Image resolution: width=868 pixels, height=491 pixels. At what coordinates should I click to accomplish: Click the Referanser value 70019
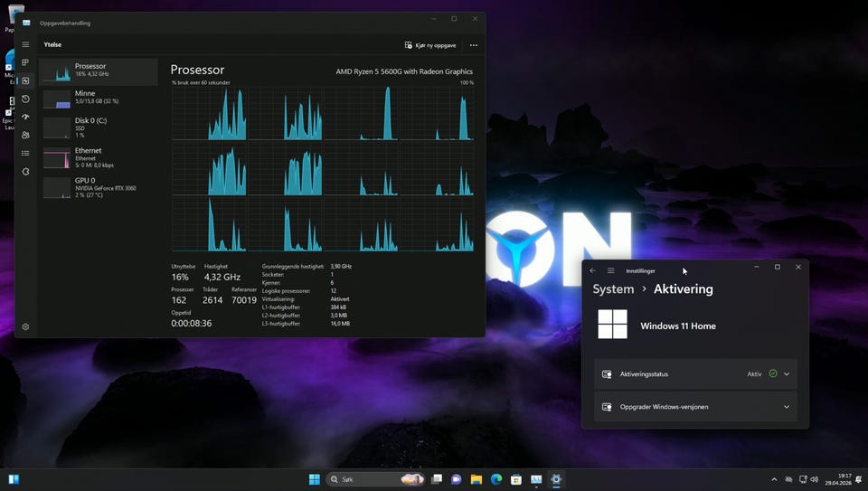[244, 300]
